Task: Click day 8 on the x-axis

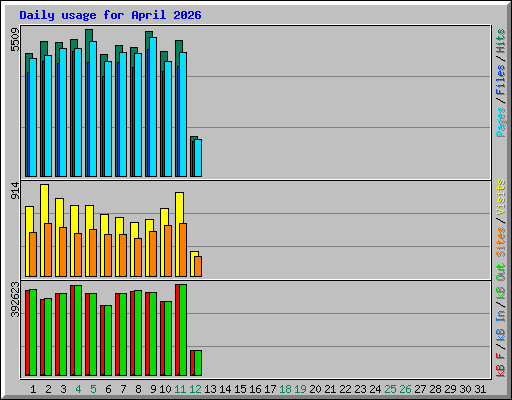Action: pyautogui.click(x=138, y=389)
